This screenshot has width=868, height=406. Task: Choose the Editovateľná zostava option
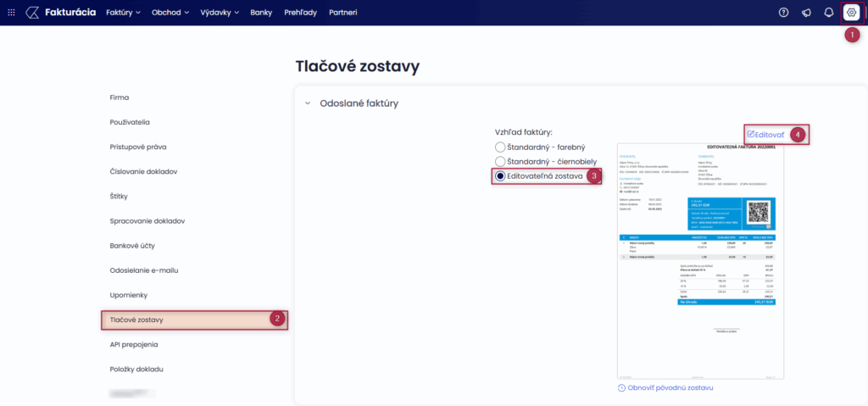(x=500, y=175)
